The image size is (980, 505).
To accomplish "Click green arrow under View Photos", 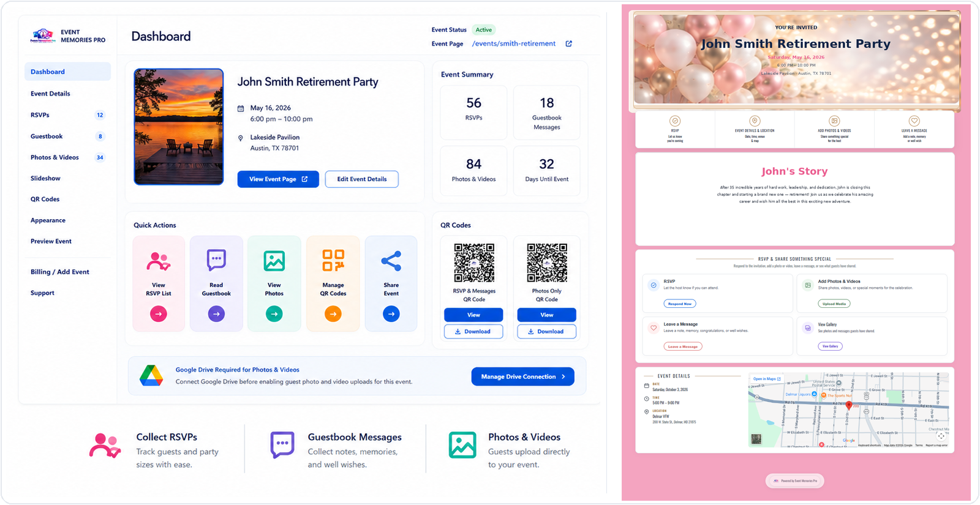I will click(274, 314).
